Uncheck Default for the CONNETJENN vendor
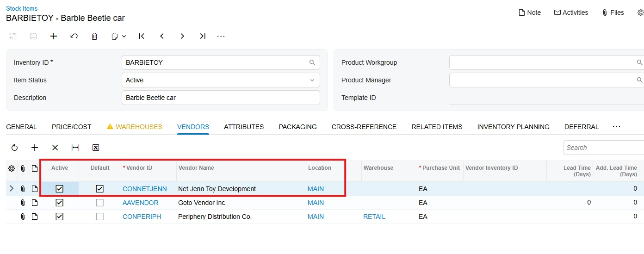The width and height of the screenshot is (644, 254). (x=99, y=189)
